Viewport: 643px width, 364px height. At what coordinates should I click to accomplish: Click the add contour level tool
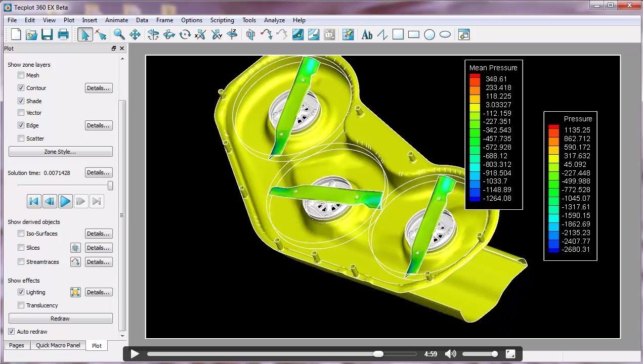click(298, 34)
